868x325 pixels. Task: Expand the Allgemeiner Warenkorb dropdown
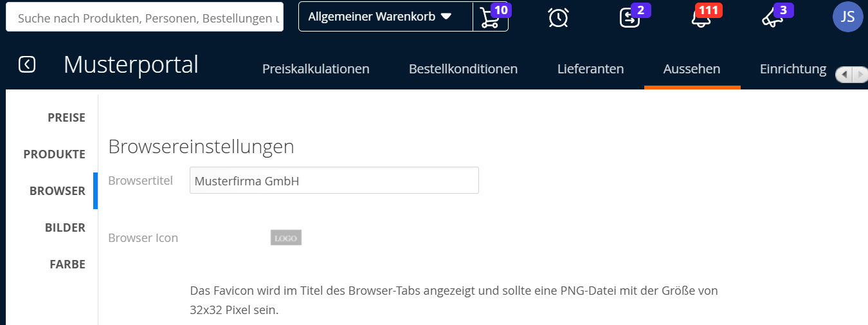click(x=385, y=17)
